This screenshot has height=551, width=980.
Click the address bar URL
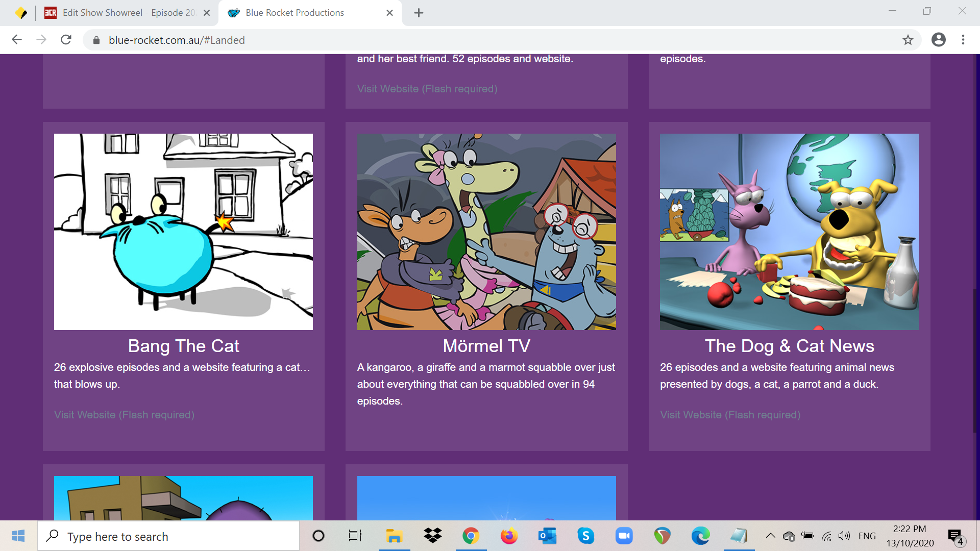click(176, 40)
